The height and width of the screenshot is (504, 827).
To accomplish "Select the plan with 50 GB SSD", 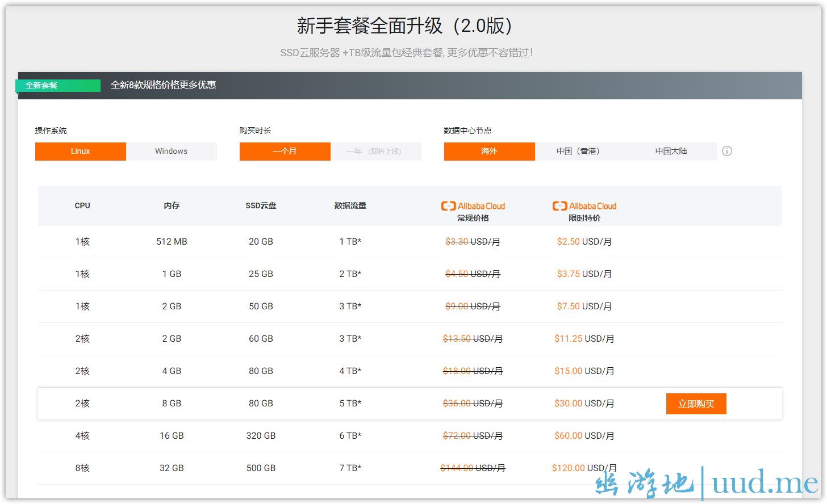I will tap(261, 306).
